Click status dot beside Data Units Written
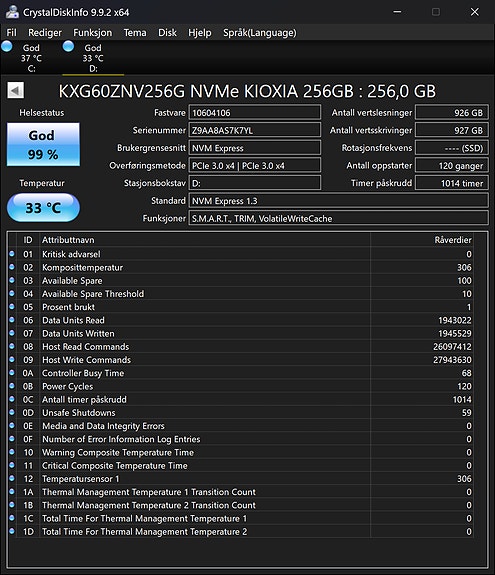Screen dimensions: 495x575 click(x=12, y=333)
